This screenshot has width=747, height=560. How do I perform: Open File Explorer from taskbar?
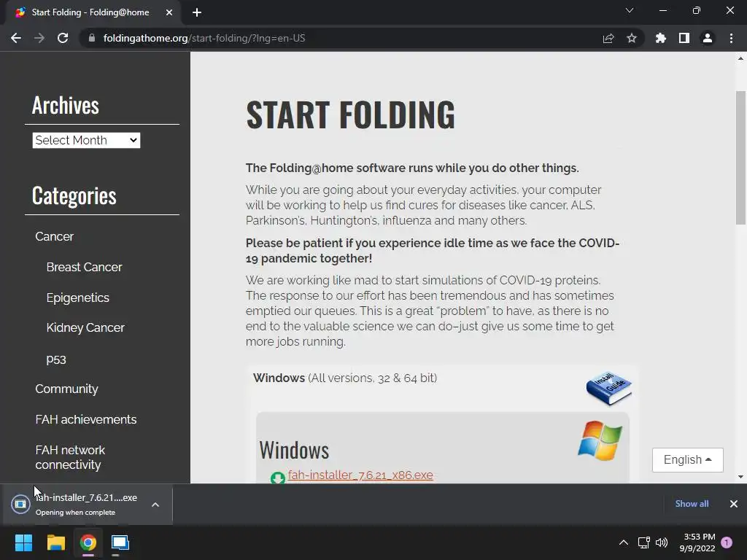tap(55, 542)
